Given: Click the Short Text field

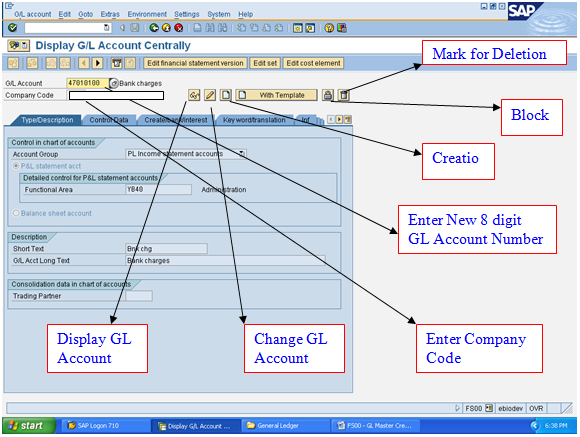Looking at the screenshot, I should [x=166, y=249].
